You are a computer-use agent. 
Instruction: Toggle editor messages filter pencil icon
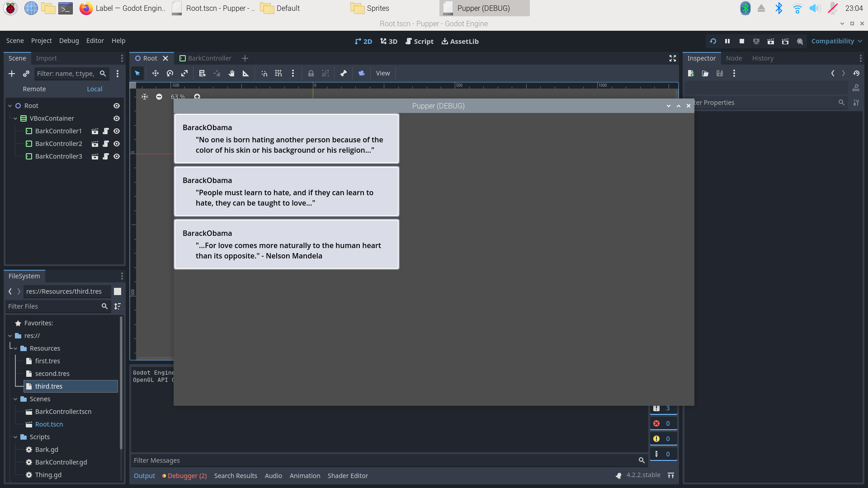[x=663, y=454]
